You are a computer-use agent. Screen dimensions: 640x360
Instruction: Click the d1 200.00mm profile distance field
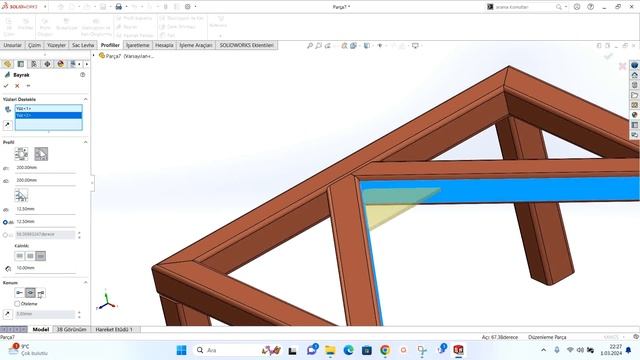coord(45,168)
